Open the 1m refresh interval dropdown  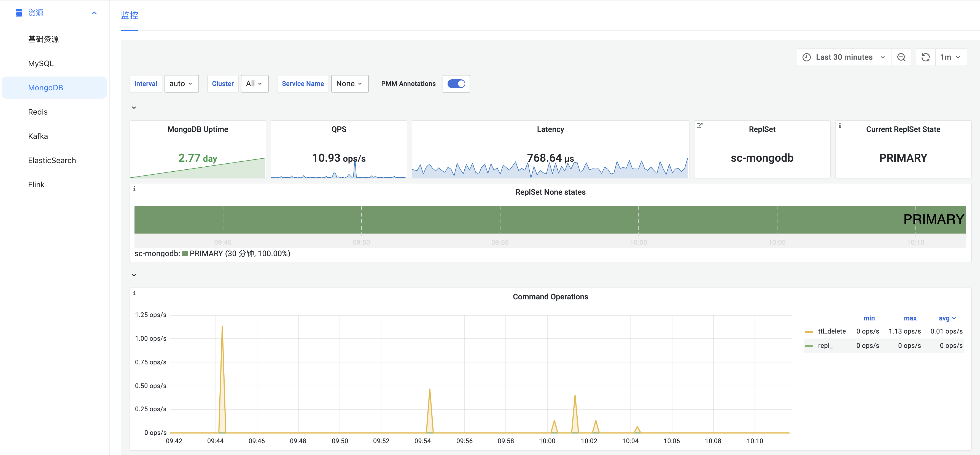tap(951, 57)
